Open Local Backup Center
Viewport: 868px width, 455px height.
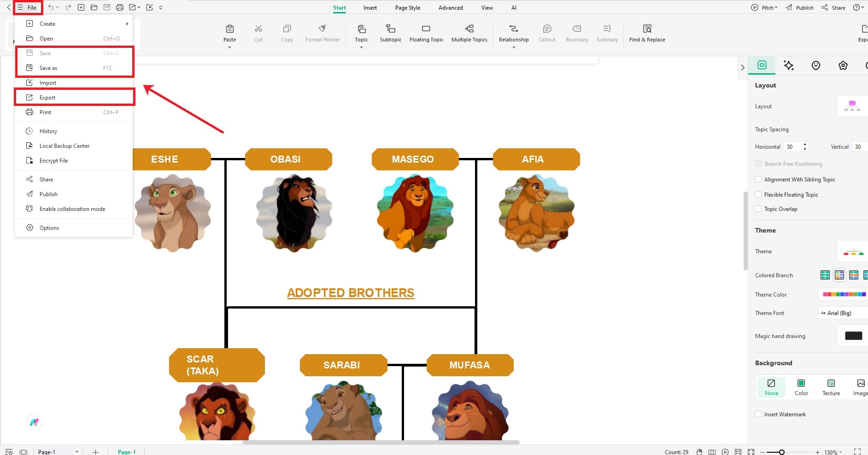pos(74,146)
